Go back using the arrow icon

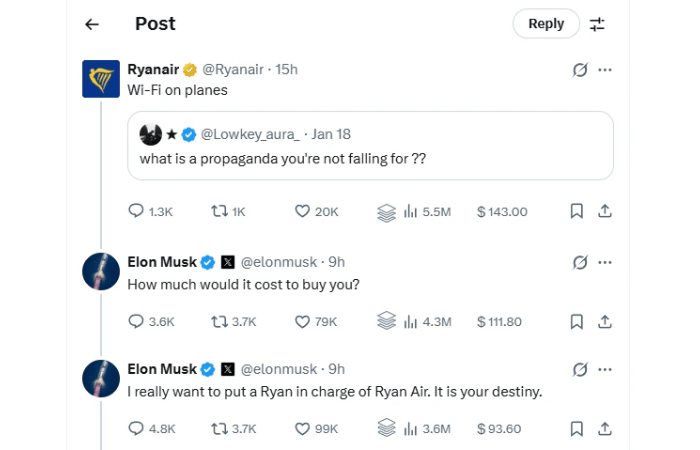point(92,24)
